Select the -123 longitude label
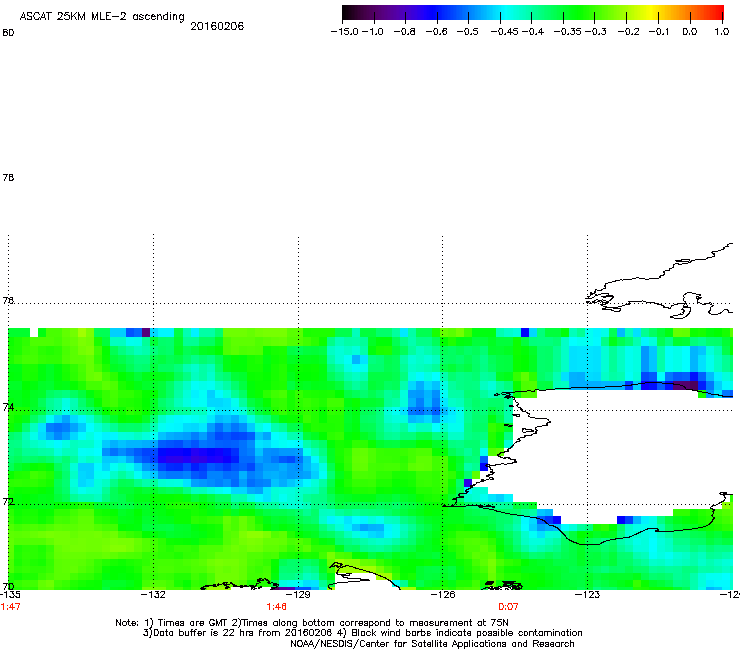Viewport: 740px width, 650px height. (x=587, y=595)
